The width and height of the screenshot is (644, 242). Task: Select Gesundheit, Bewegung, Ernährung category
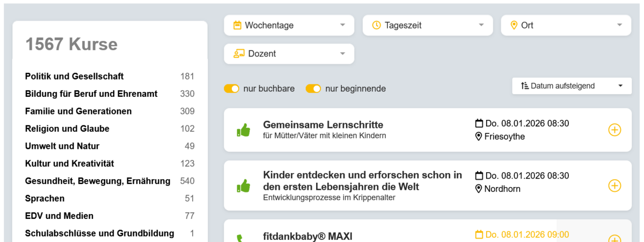click(x=98, y=181)
